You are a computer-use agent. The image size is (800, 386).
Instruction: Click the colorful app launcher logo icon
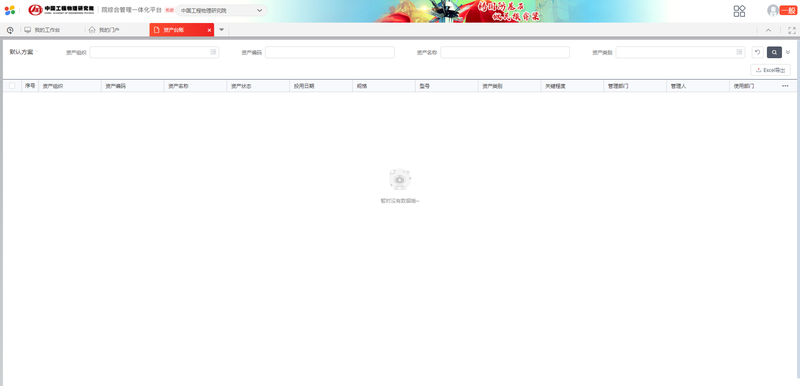(10, 10)
